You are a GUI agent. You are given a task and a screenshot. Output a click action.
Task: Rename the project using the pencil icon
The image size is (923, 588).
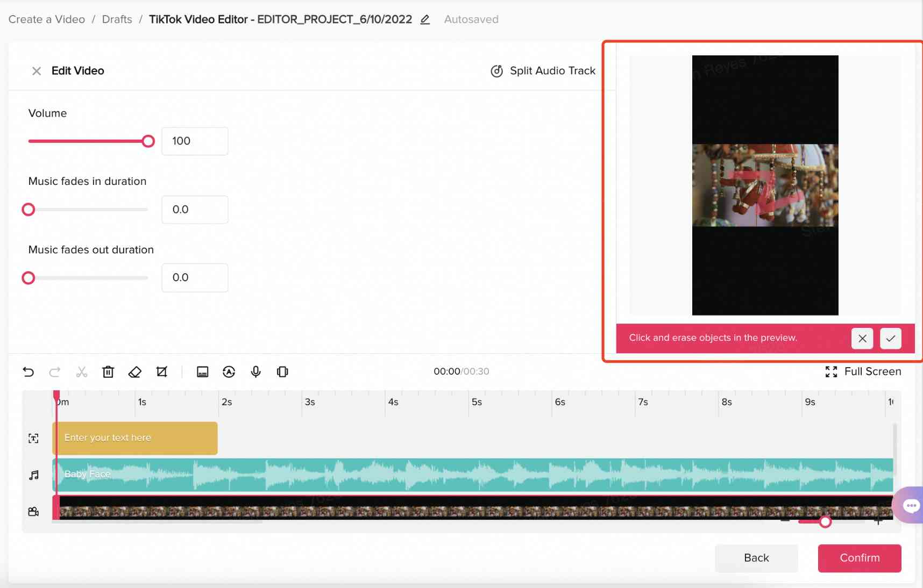[424, 19]
